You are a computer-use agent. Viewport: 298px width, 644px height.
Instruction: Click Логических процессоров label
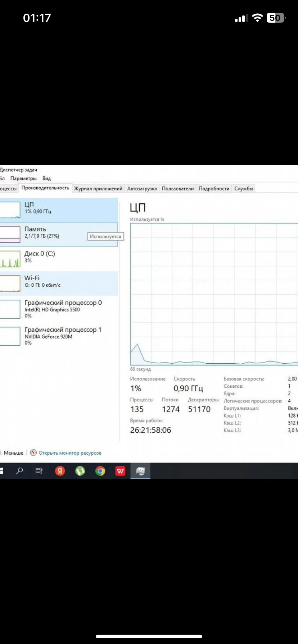point(253,401)
